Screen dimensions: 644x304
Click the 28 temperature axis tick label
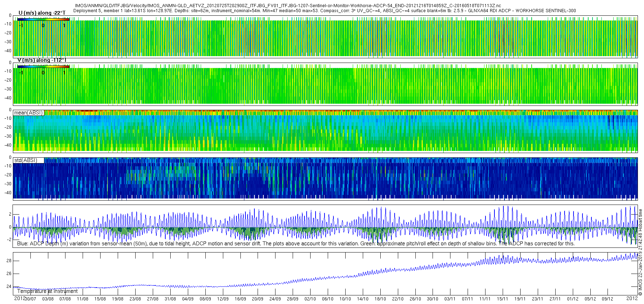coord(9,261)
